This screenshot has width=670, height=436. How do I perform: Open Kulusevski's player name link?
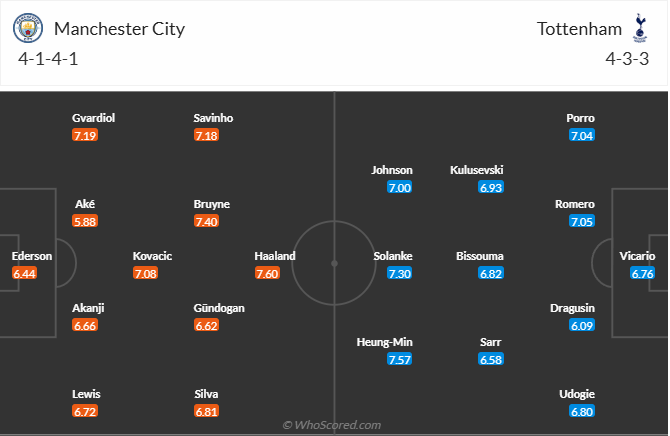pos(477,170)
